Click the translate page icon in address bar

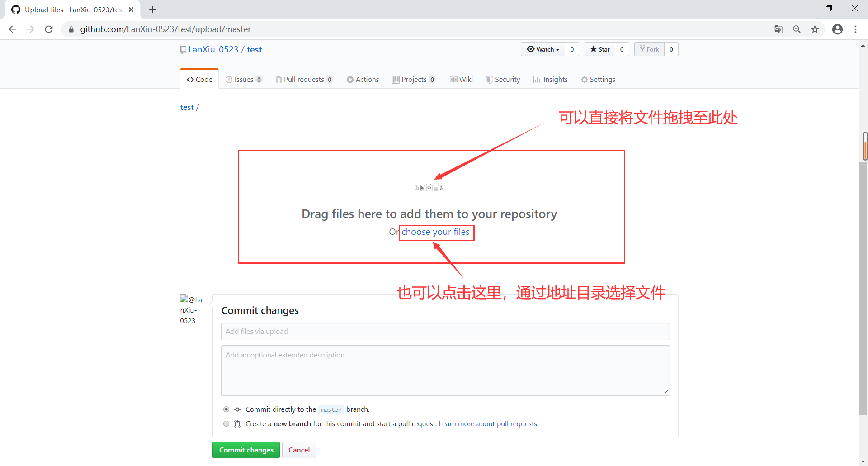coord(778,29)
